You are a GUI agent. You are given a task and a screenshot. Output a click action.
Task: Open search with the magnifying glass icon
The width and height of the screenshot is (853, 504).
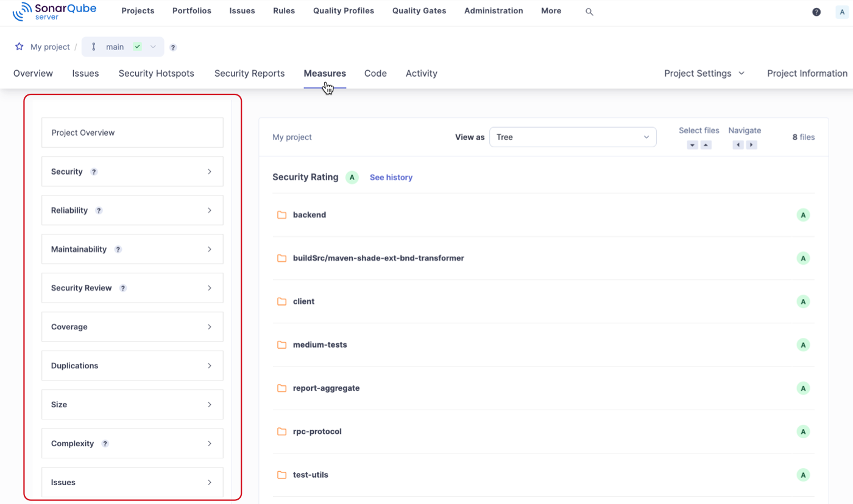pyautogui.click(x=589, y=11)
